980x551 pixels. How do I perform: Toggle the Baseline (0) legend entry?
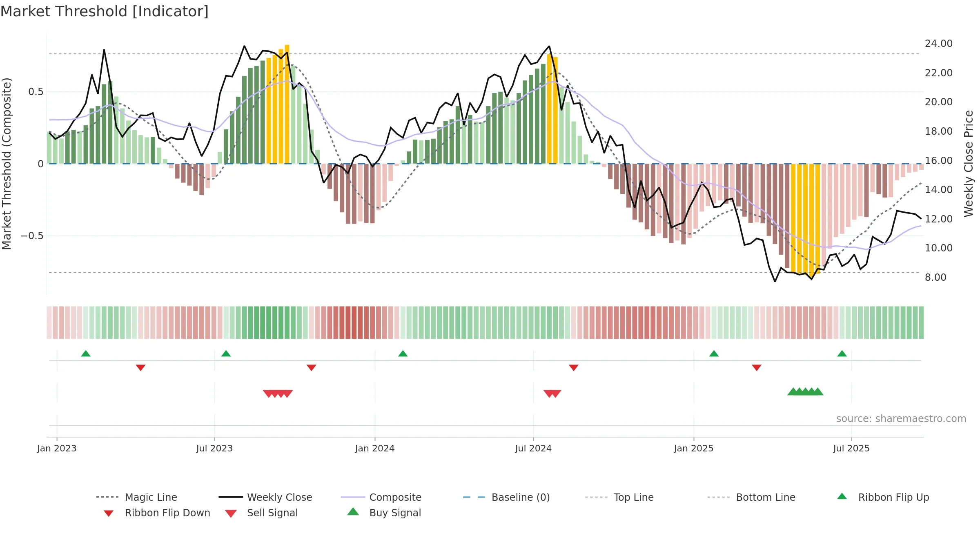coord(506,497)
